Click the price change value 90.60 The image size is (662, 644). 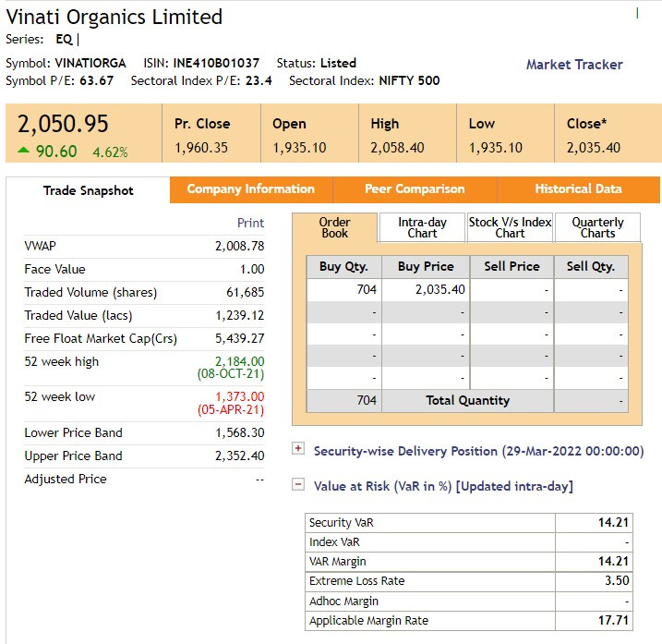[x=56, y=152]
